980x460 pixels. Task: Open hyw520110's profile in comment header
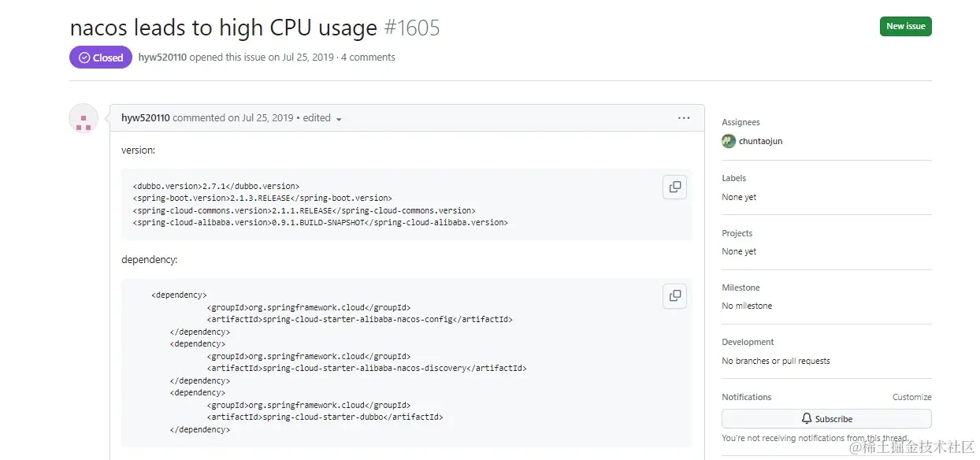click(x=146, y=118)
